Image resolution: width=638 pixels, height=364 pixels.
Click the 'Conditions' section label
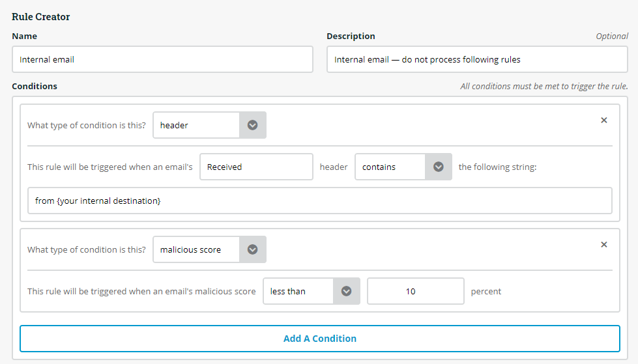tap(35, 86)
